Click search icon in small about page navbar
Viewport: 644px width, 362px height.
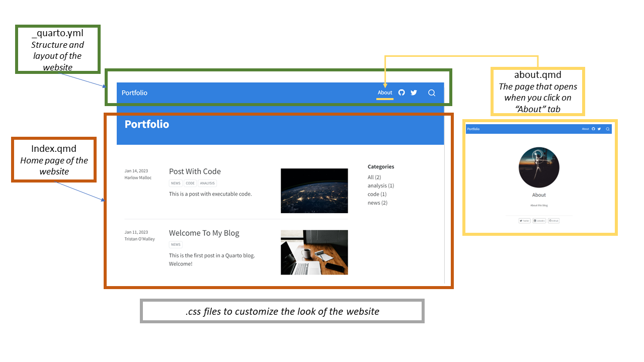[608, 129]
